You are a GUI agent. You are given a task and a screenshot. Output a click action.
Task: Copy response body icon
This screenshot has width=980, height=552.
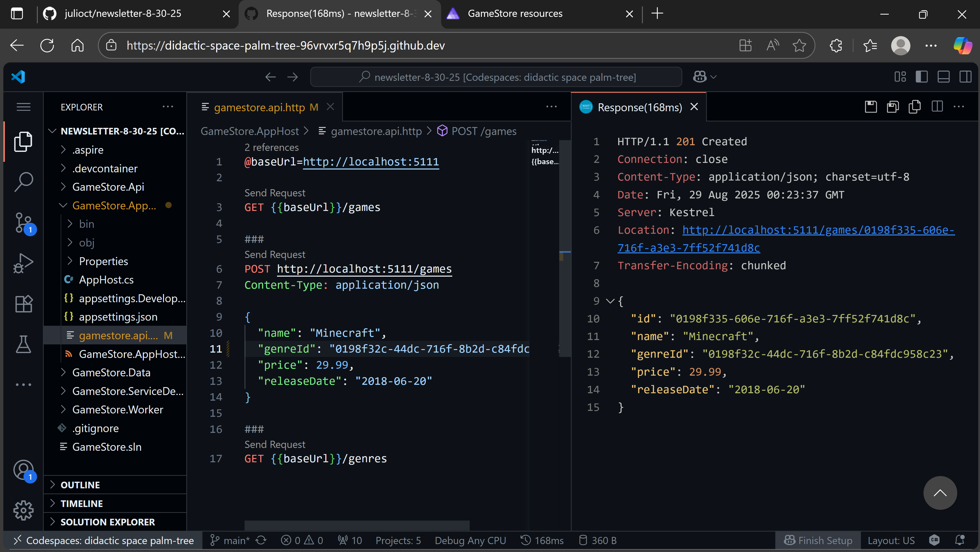pos(915,107)
